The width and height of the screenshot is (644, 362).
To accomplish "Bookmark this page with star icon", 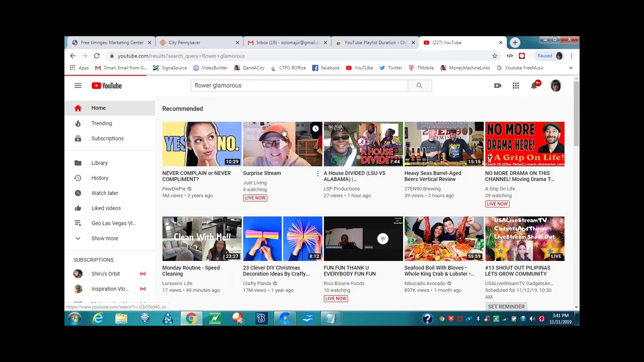I will (x=495, y=56).
